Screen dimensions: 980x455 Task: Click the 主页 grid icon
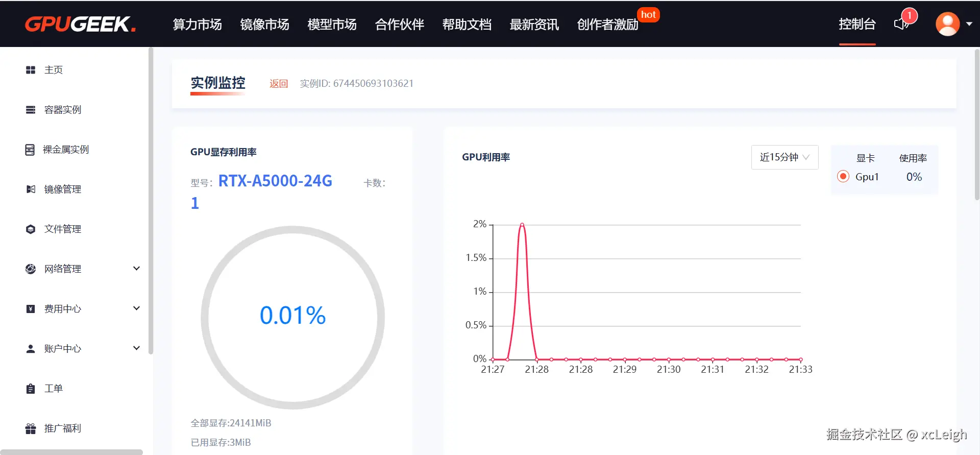(31, 70)
